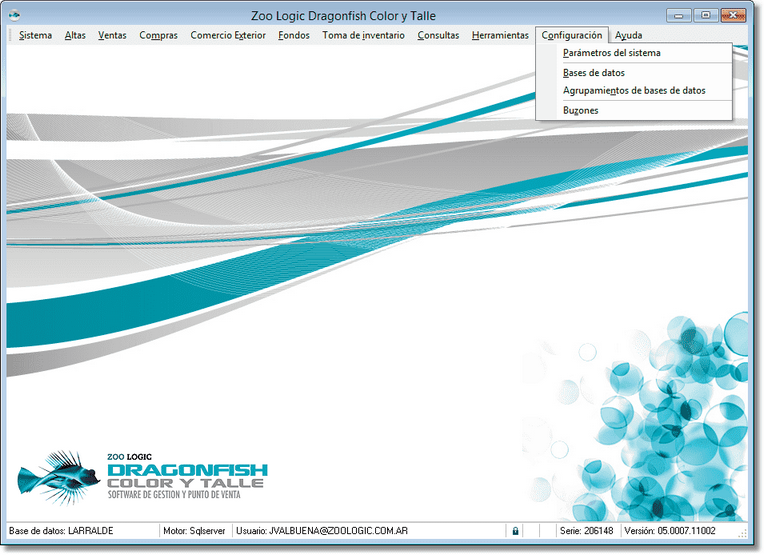This screenshot has height=555, width=764.
Task: Open the Herramientas menu
Action: pos(500,35)
